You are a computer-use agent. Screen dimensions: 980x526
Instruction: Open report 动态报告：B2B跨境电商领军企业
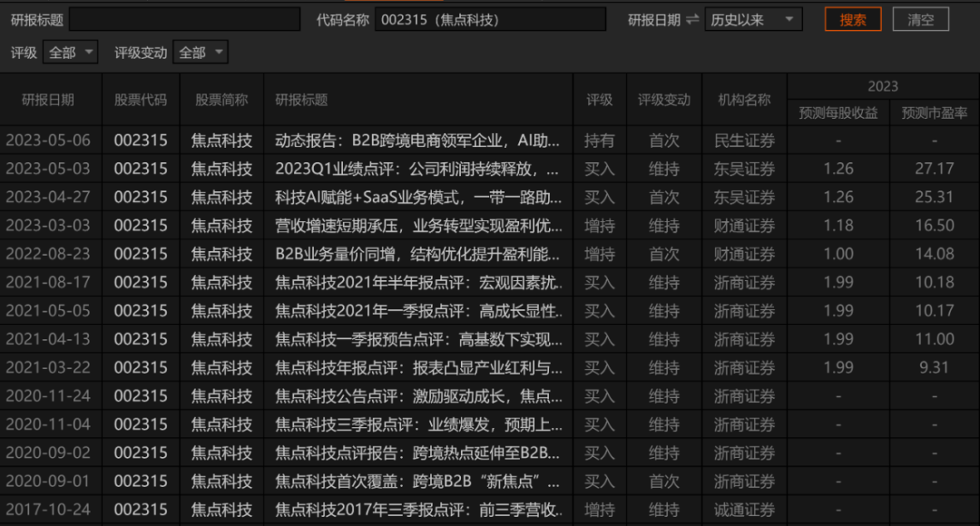click(416, 141)
